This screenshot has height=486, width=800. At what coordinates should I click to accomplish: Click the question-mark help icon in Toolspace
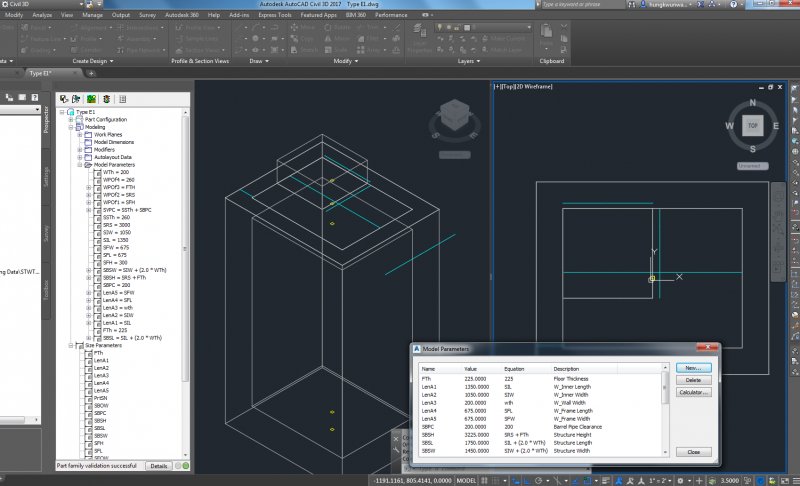(35, 97)
